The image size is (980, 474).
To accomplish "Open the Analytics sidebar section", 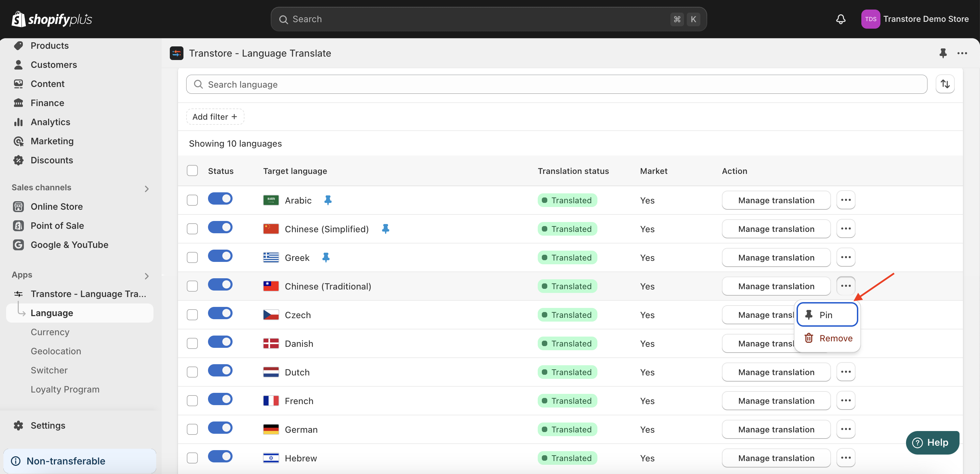I will point(50,122).
